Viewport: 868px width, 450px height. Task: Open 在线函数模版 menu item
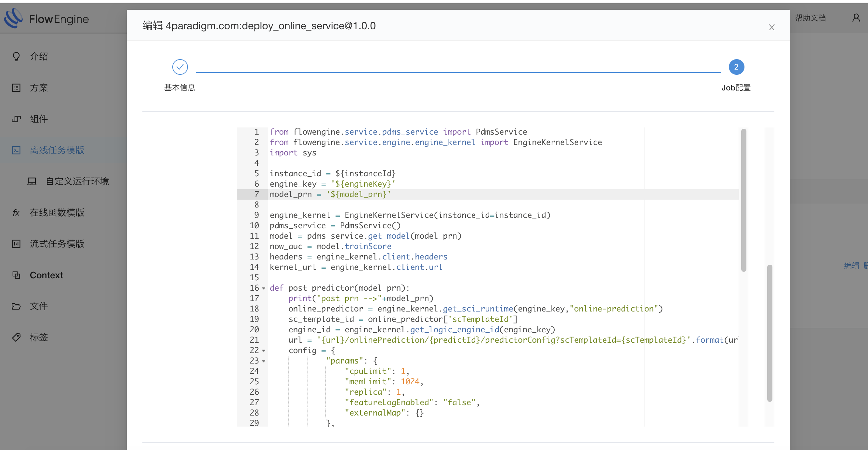(57, 212)
